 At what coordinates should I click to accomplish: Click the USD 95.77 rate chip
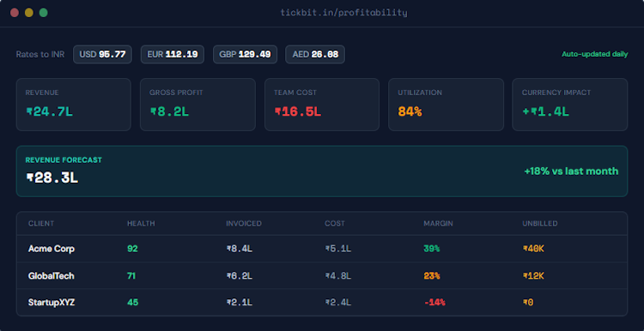click(102, 54)
